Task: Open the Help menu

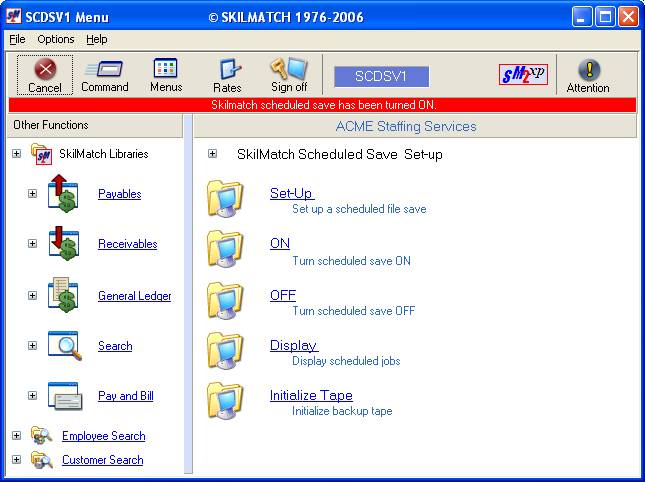Action: pyautogui.click(x=97, y=39)
